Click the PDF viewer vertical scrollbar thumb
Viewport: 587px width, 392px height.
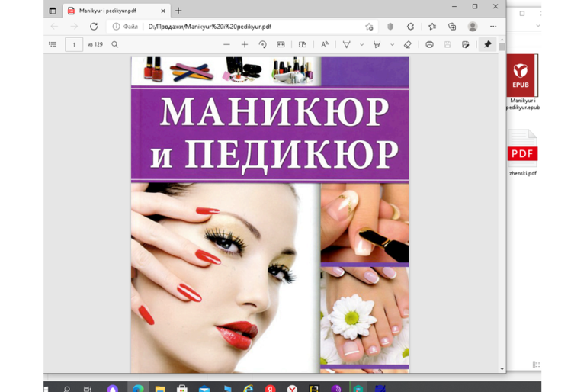(x=502, y=47)
